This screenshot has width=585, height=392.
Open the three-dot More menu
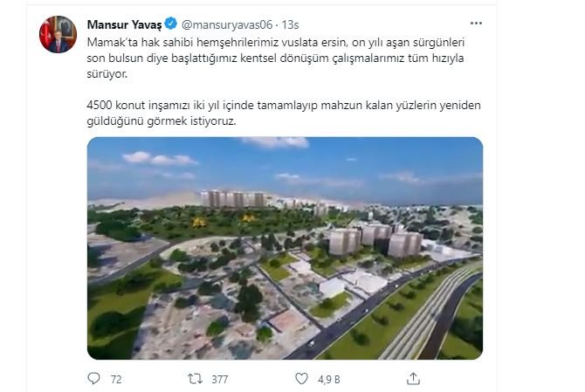click(476, 23)
